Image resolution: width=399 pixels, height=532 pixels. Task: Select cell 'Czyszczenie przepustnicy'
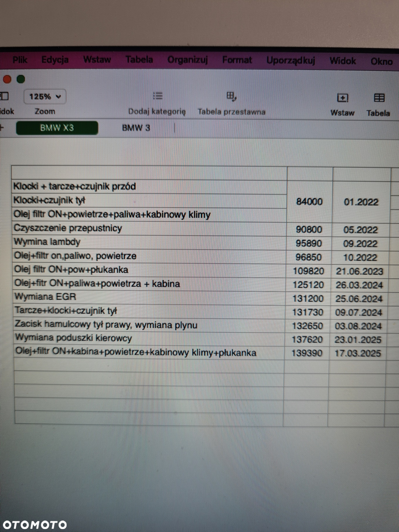pyautogui.click(x=149, y=228)
